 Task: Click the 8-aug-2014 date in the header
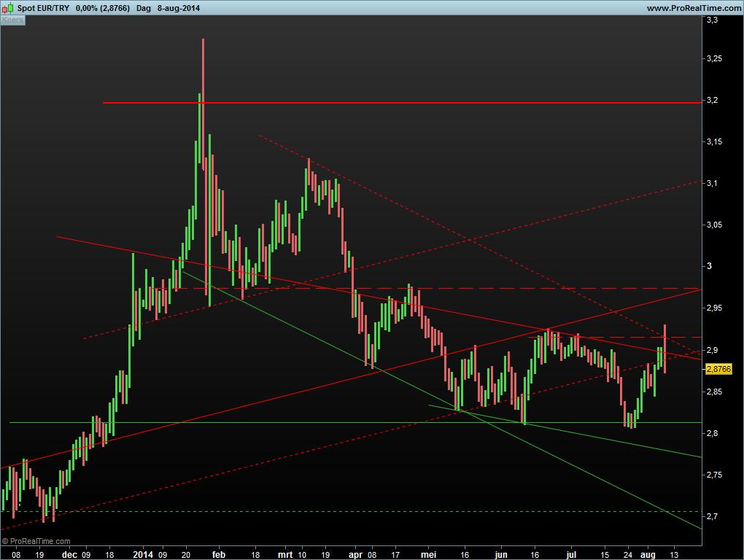point(179,8)
